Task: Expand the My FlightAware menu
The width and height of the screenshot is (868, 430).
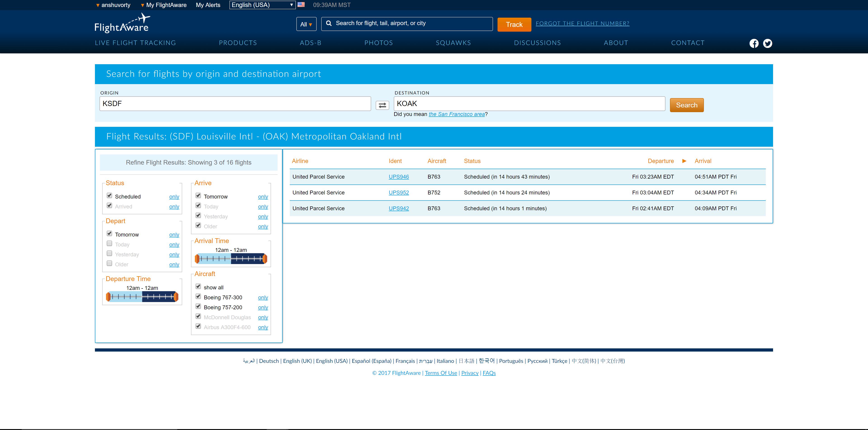Action: click(x=164, y=5)
